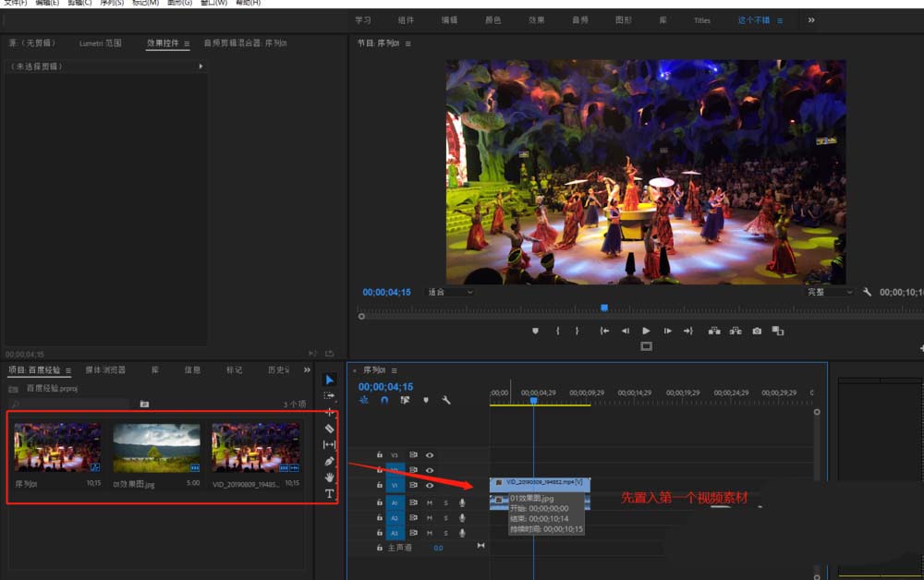Screen dimensions: 924x580
Task: Mute audio track A1
Action: (430, 502)
